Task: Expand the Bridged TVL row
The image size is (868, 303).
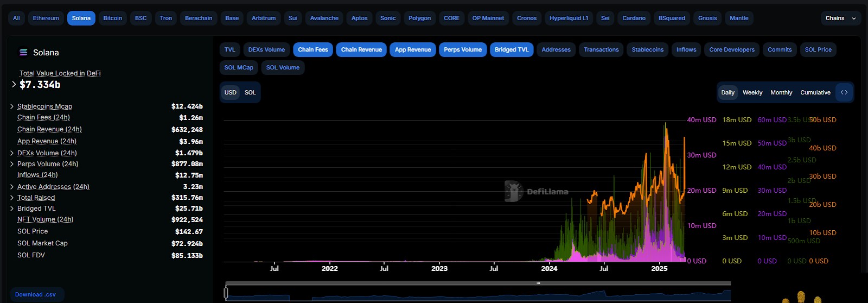Action: tap(12, 209)
